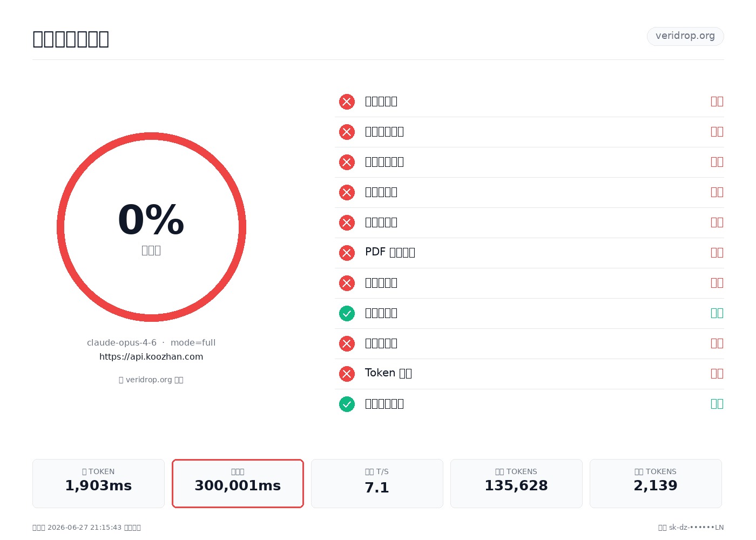The height and width of the screenshot is (540, 756).
Task: Select the highlighted 300,001ms stat card
Action: coord(238,483)
